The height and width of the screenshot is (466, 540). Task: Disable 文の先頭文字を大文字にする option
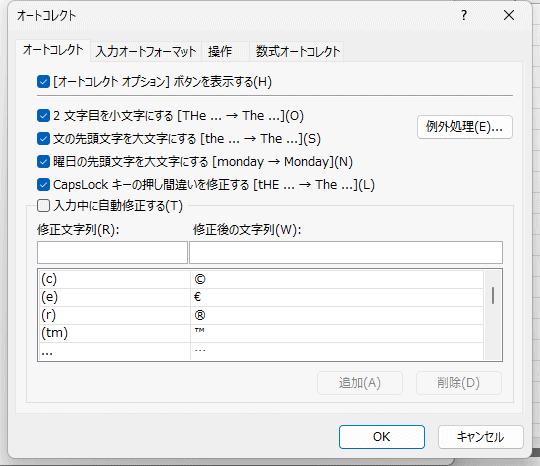(43, 139)
